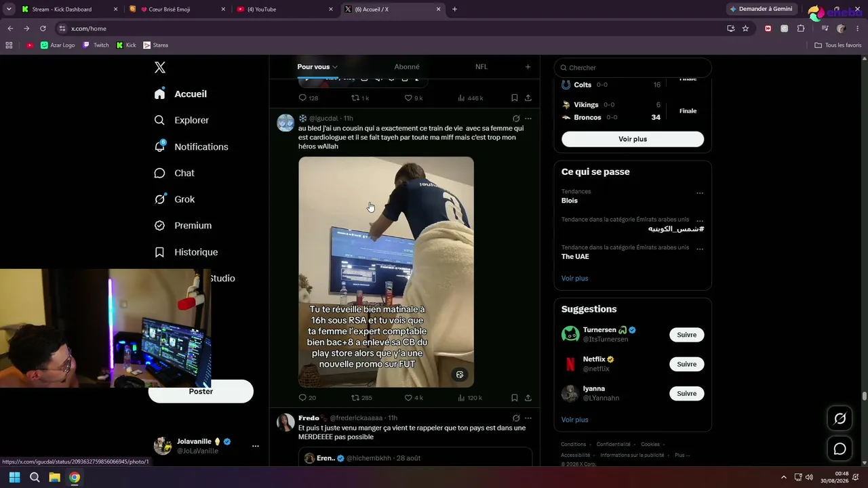Open floating chat messages button
868x488 pixels.
(x=840, y=449)
